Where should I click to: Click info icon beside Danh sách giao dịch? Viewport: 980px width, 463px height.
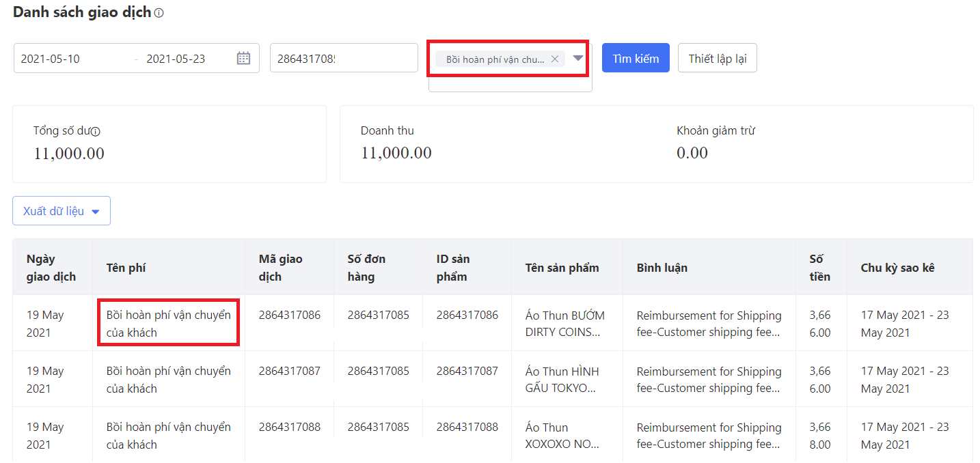159,13
